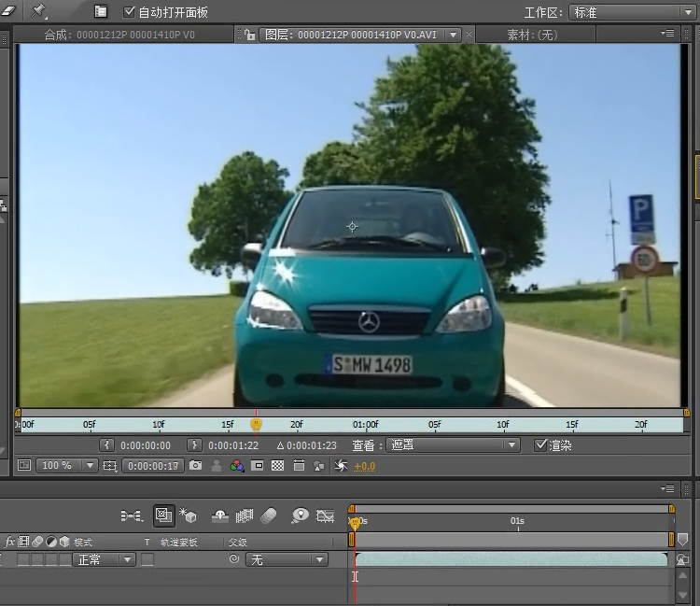Click the current time field 0:00:00:17
The image size is (700, 606).
click(x=153, y=466)
